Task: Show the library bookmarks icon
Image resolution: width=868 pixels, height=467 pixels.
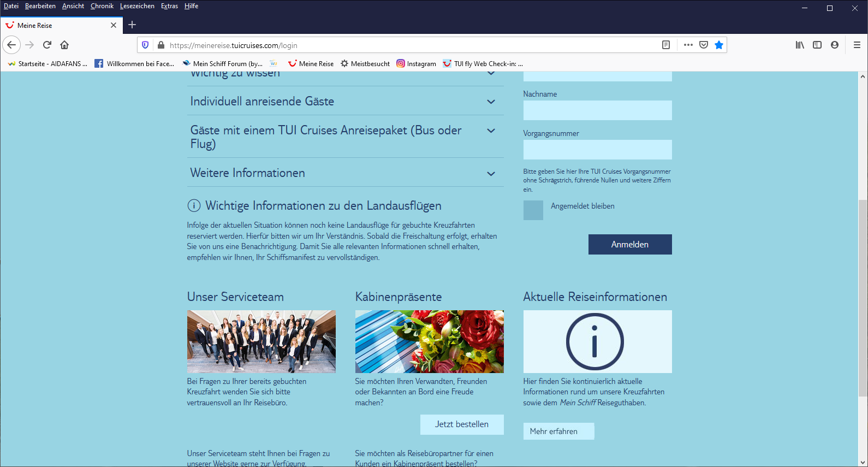Action: (x=800, y=45)
